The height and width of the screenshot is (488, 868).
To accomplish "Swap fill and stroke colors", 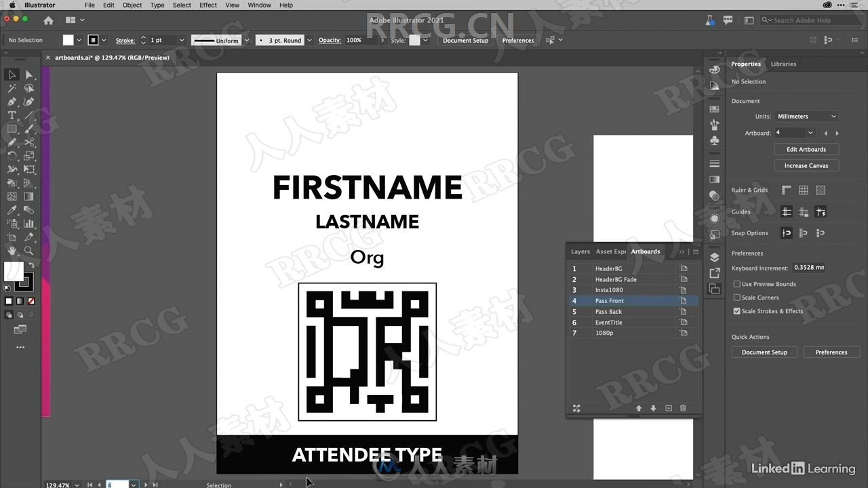I will click(x=31, y=265).
